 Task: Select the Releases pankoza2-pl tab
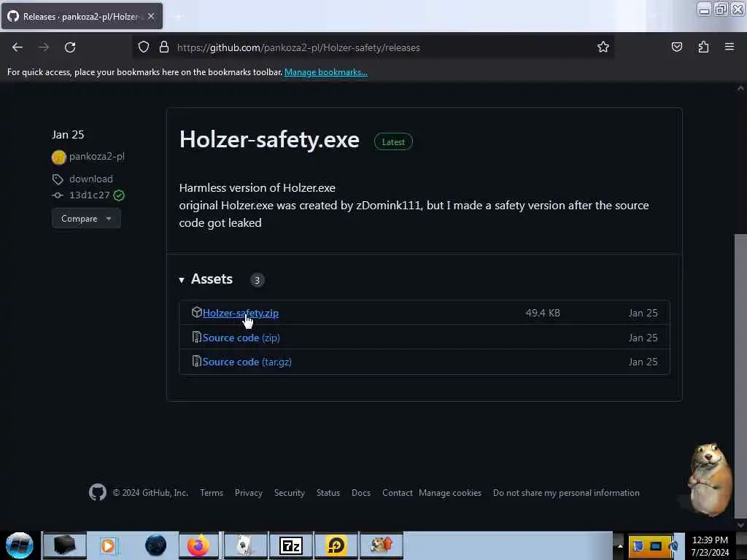click(82, 16)
